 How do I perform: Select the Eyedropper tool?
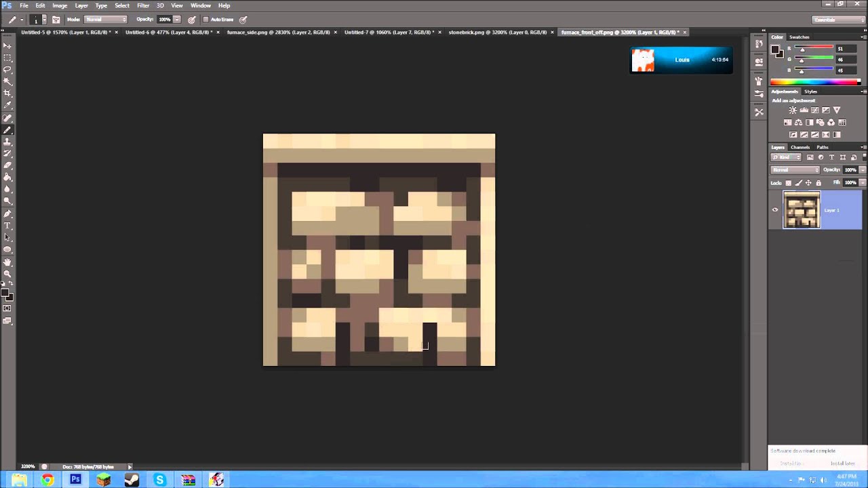(x=7, y=105)
